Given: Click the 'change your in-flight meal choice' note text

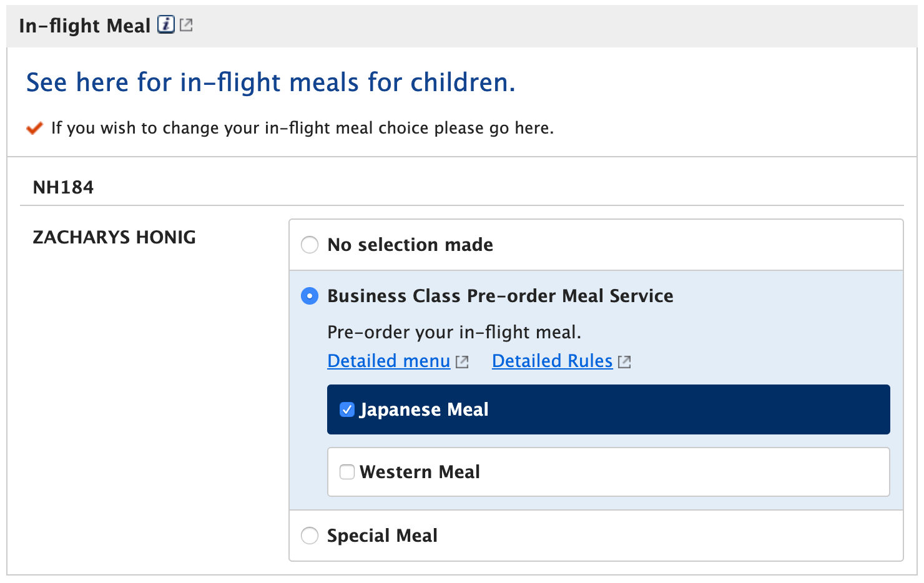Looking at the screenshot, I should [302, 128].
